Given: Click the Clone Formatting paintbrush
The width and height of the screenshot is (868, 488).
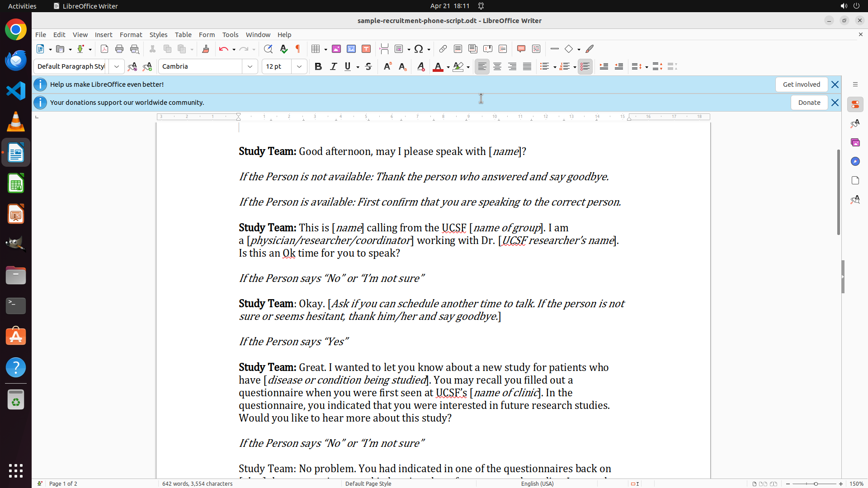Looking at the screenshot, I should pyautogui.click(x=206, y=49).
